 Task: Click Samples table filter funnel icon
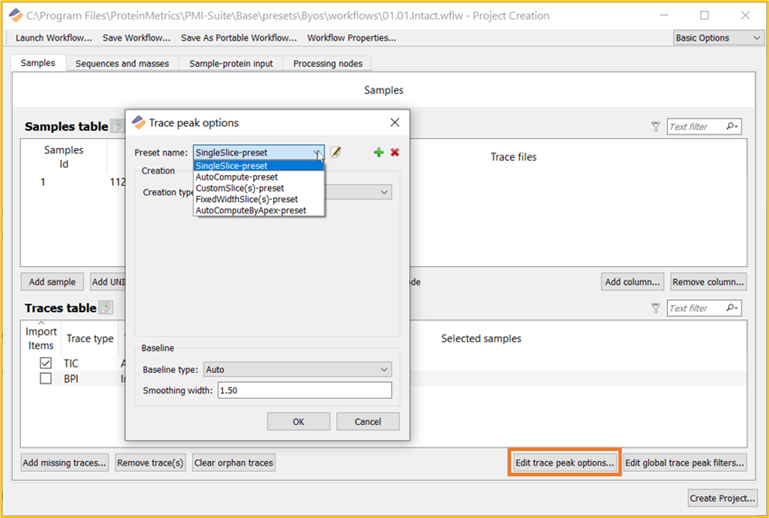tap(656, 127)
